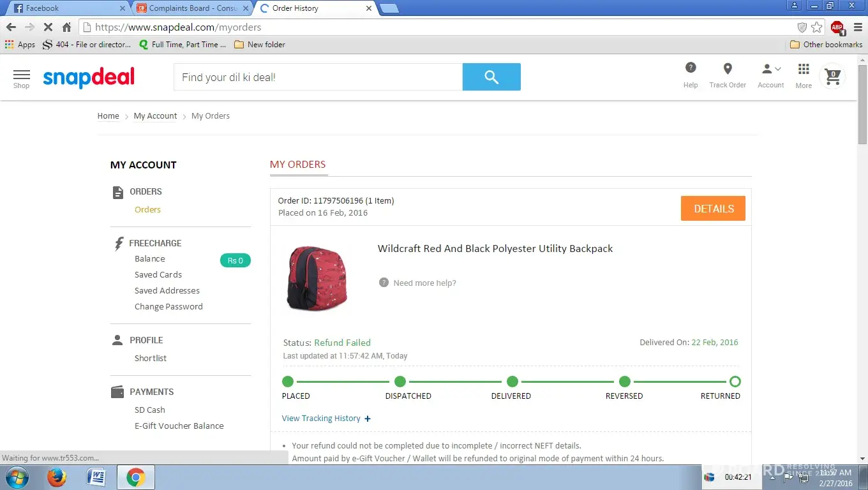The width and height of the screenshot is (868, 490).
Task: Focus the Find your dil ki deal search box
Action: coord(318,77)
